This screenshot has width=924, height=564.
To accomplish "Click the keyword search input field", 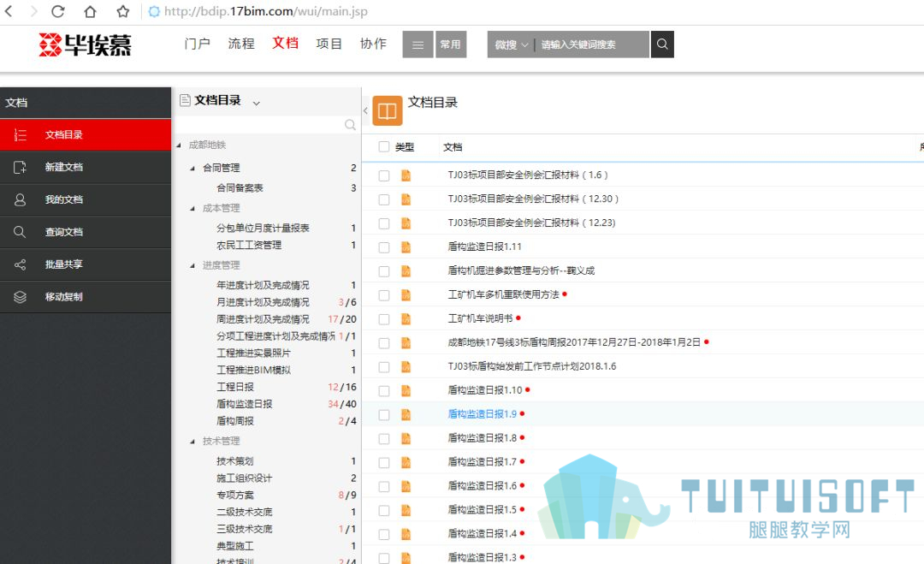I will [592, 45].
